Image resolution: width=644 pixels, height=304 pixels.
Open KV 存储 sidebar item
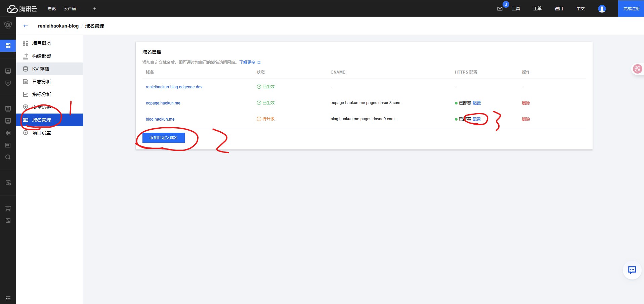point(41,69)
